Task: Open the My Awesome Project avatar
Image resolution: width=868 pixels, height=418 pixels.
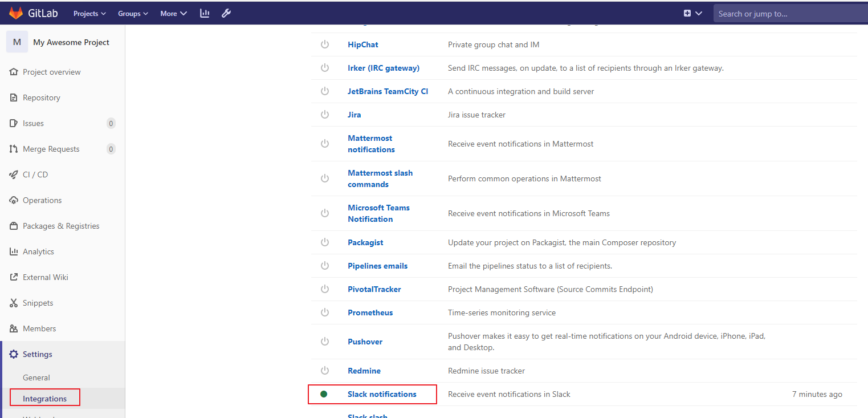Action: pyautogui.click(x=17, y=42)
